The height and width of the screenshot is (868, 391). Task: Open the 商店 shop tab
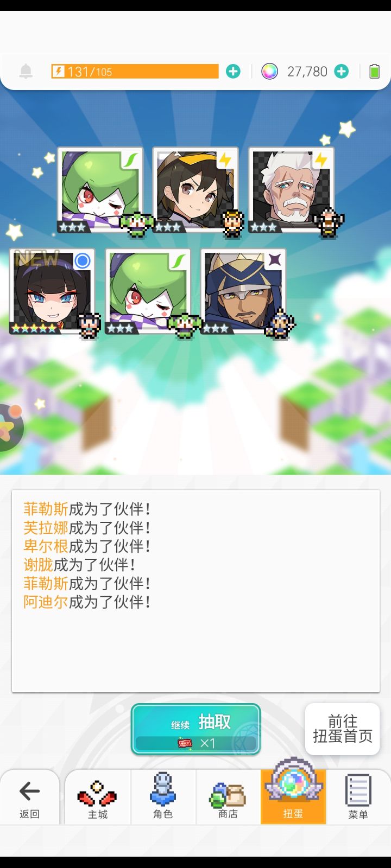tap(228, 799)
